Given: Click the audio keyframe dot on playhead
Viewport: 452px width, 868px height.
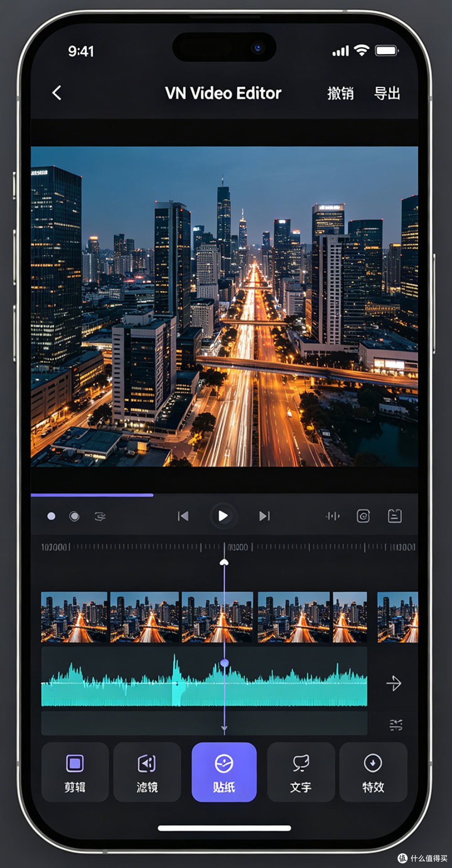Looking at the screenshot, I should click(224, 663).
